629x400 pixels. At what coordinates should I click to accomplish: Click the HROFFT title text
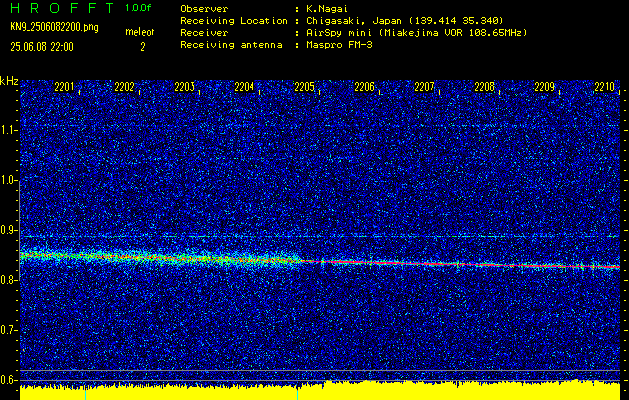[62, 8]
